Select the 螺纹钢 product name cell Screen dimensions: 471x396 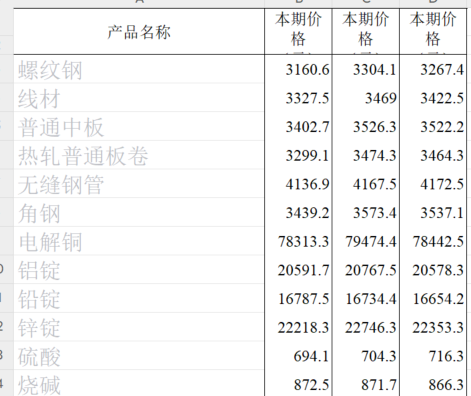coord(139,69)
